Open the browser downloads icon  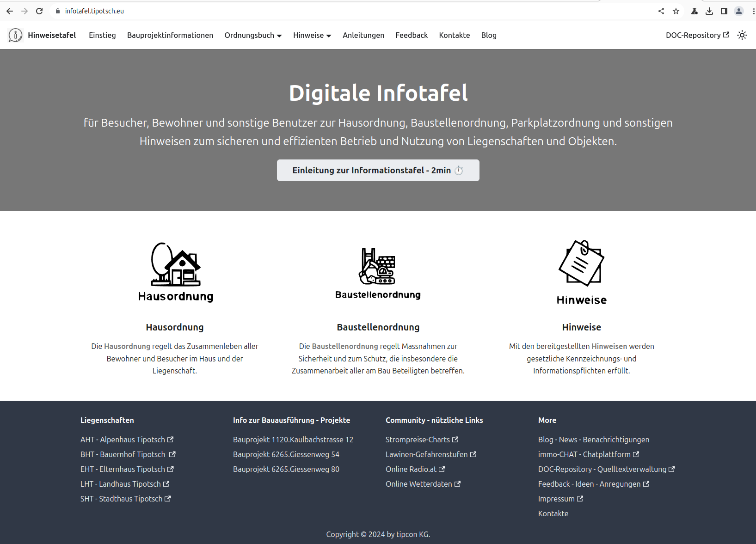tap(709, 11)
